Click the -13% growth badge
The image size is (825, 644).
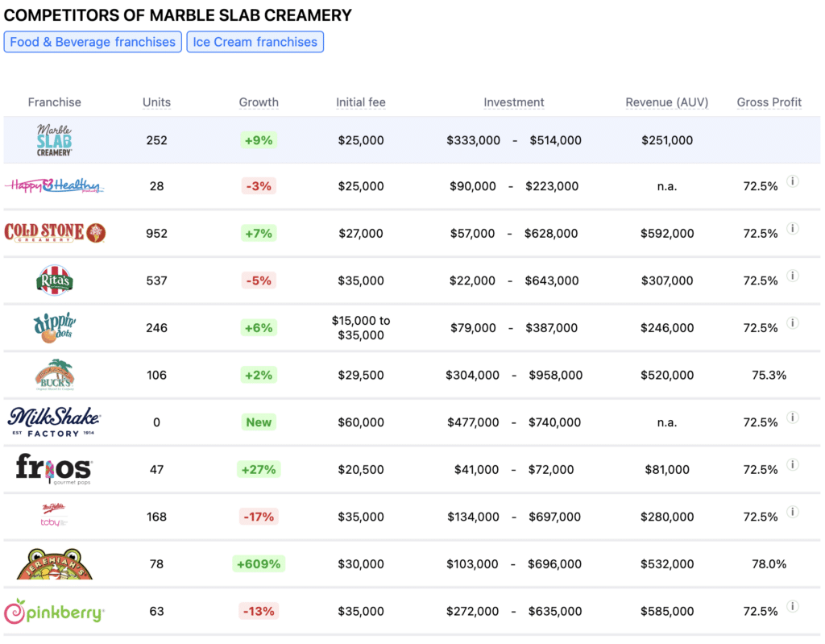pos(259,611)
